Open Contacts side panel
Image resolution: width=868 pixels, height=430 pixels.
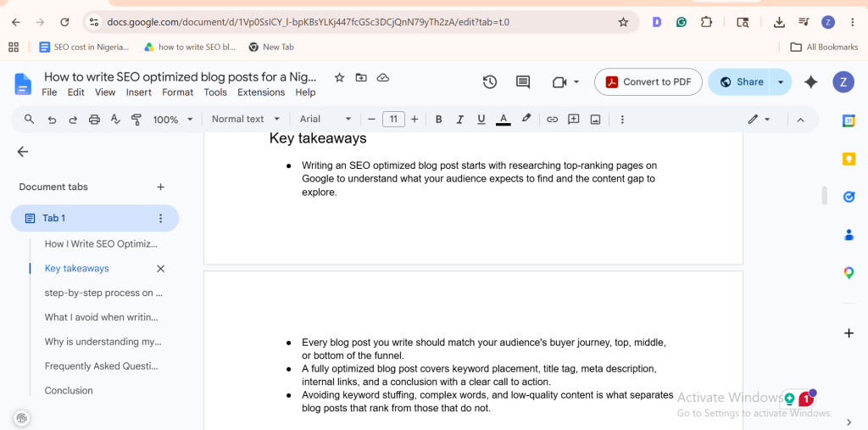point(849,235)
